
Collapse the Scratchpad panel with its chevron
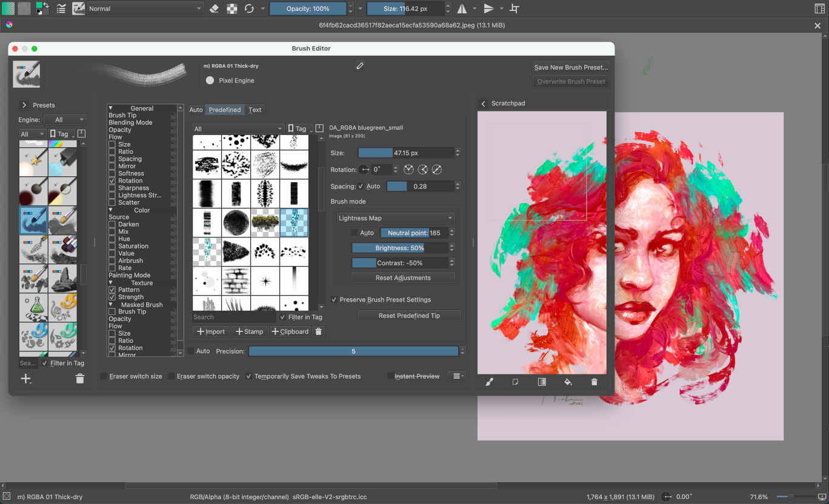point(483,103)
